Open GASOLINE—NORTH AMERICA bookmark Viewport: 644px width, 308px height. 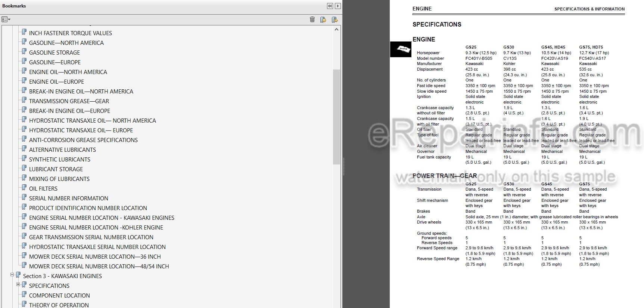pos(66,43)
